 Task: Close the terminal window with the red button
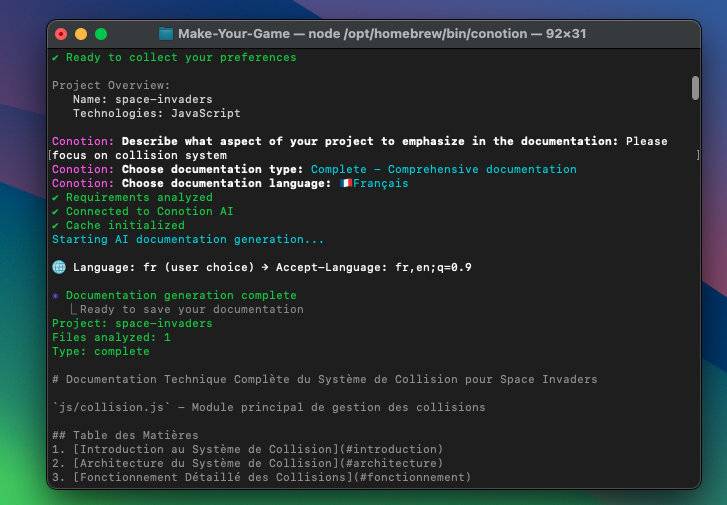[x=63, y=34]
